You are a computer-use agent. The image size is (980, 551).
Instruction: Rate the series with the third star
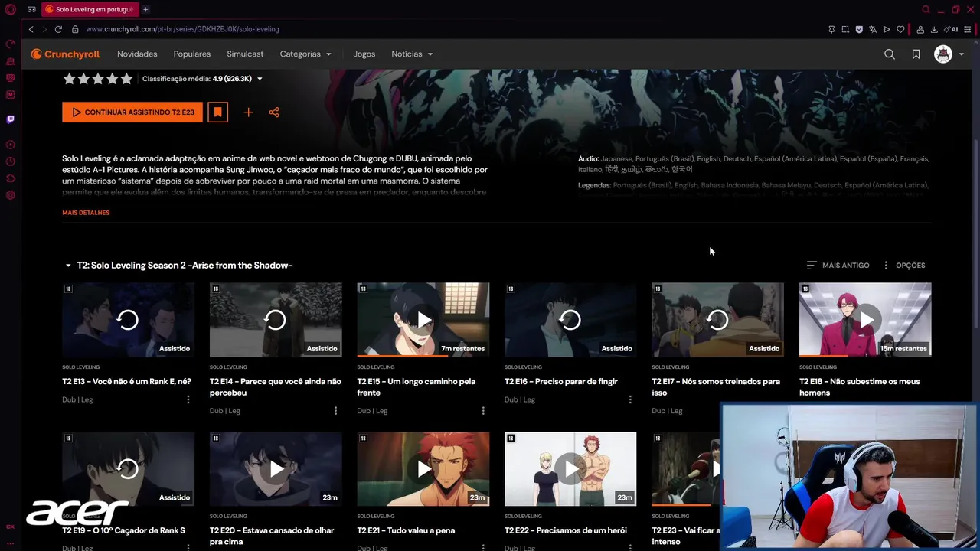(97, 79)
